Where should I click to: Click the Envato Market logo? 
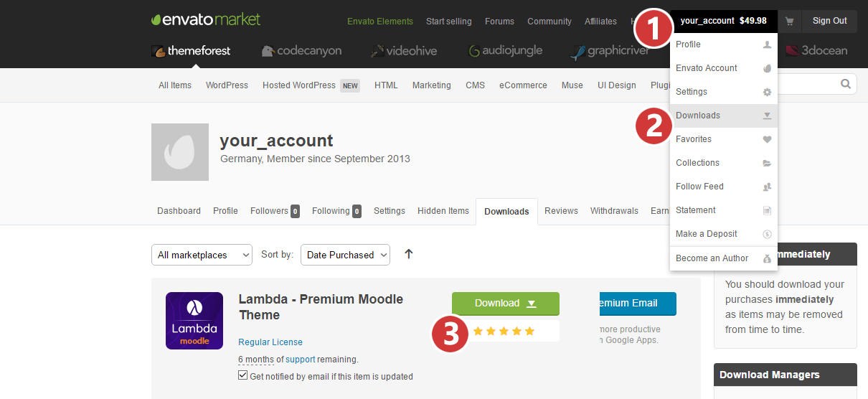[206, 20]
